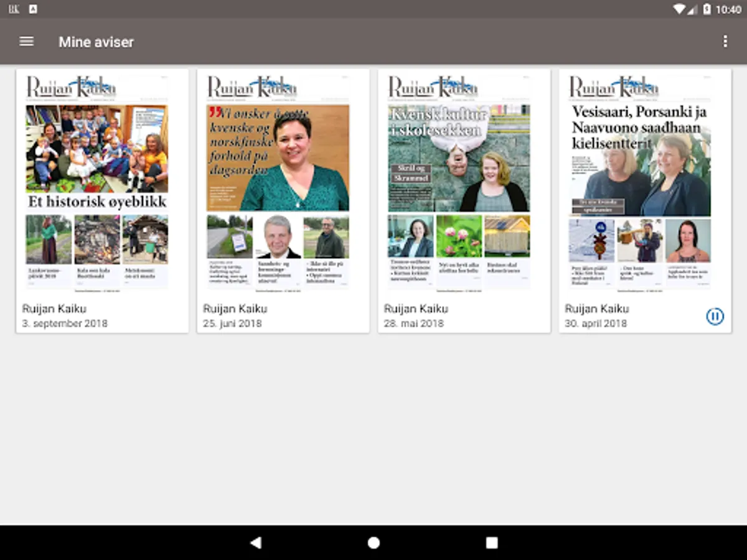Tap the Android back button
Viewport: 747px width, 560px height.
pos(255,543)
